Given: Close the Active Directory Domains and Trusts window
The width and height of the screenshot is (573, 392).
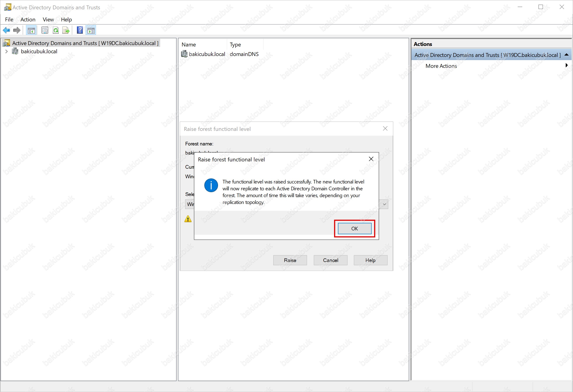Looking at the screenshot, I should (562, 7).
